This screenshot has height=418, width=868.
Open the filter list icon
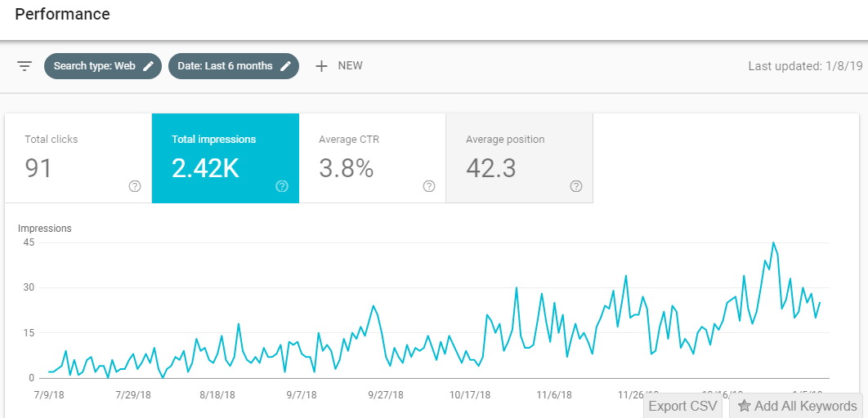click(x=25, y=66)
